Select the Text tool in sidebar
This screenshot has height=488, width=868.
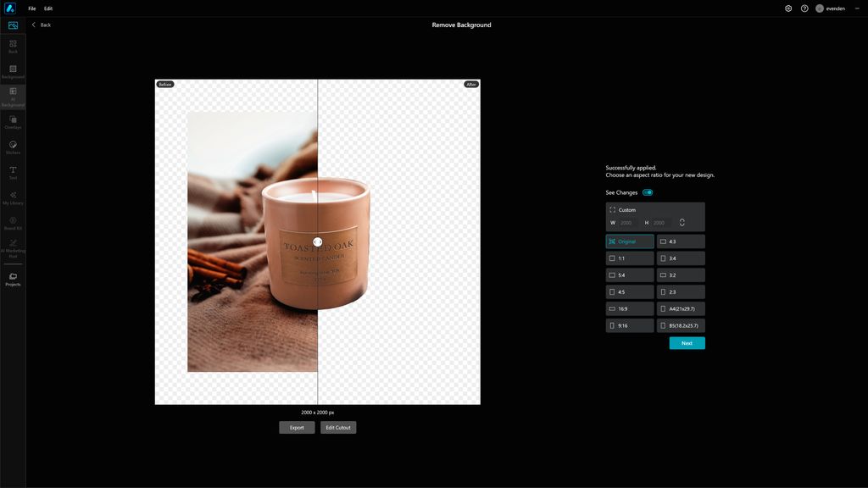(x=13, y=173)
